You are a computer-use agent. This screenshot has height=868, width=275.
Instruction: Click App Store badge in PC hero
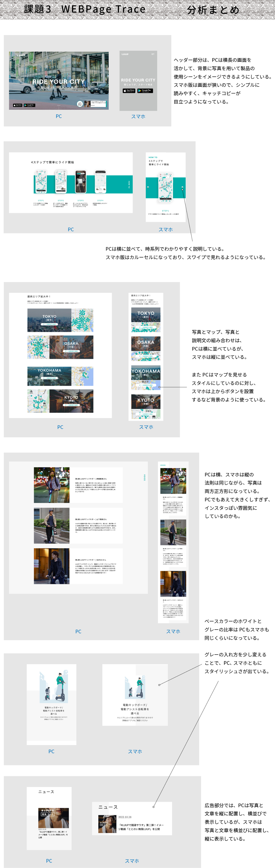tap(18, 105)
